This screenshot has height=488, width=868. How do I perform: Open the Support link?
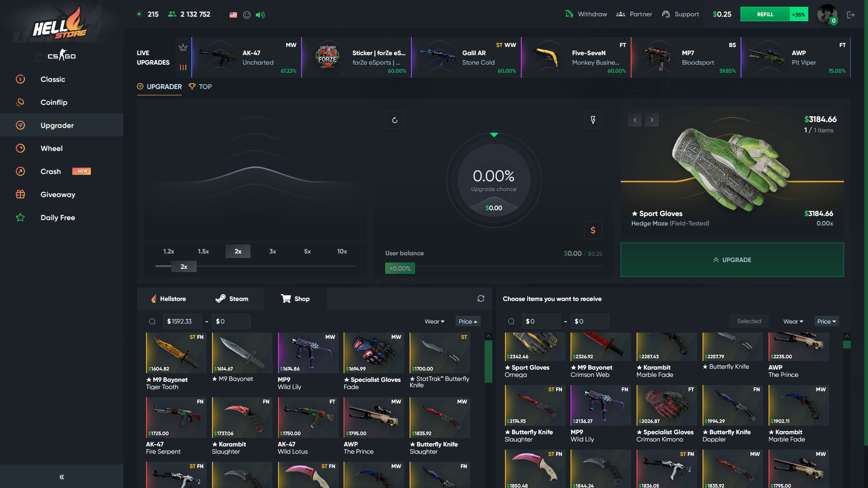680,14
